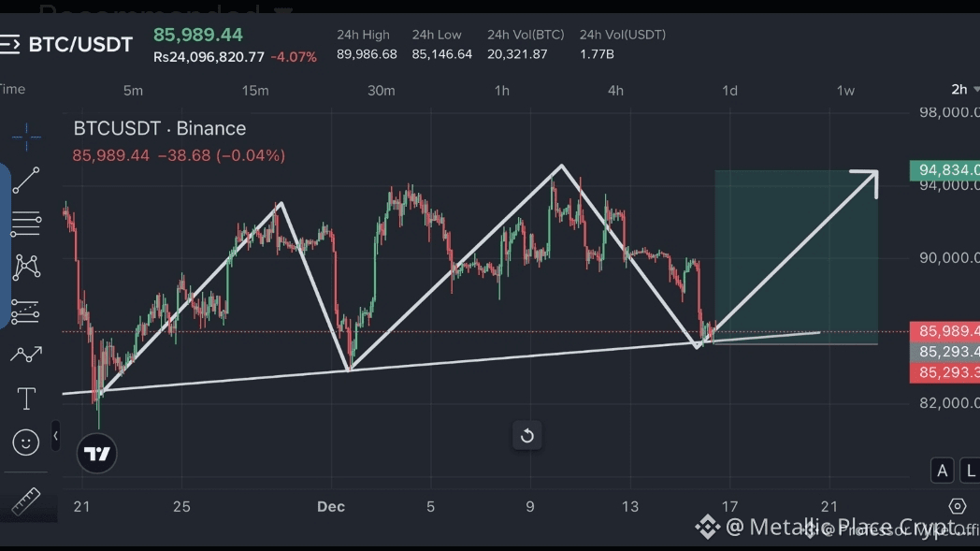Screen dimensions: 980x551
Task: Switch to the 4h timeframe
Action: [615, 91]
